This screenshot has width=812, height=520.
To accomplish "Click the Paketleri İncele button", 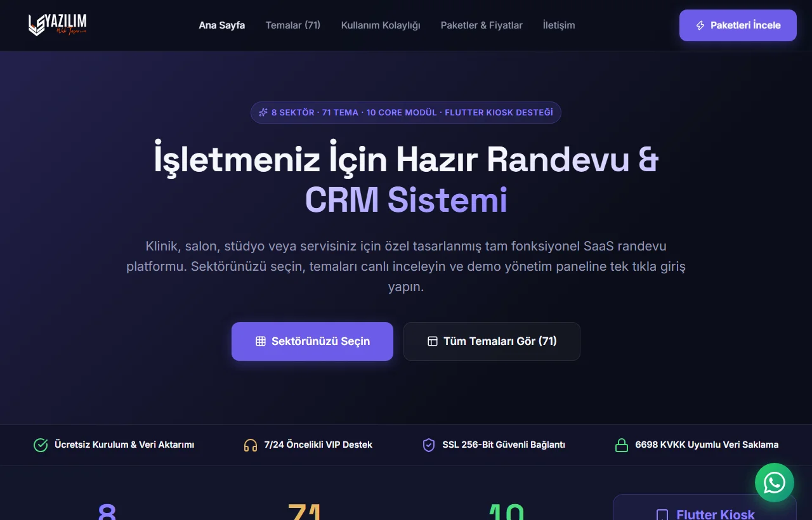I will 738,25.
